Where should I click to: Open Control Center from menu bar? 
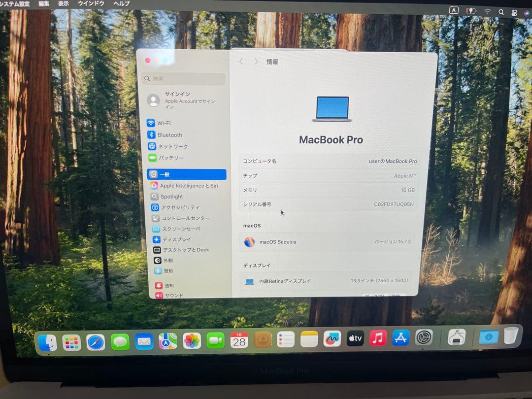click(x=514, y=13)
